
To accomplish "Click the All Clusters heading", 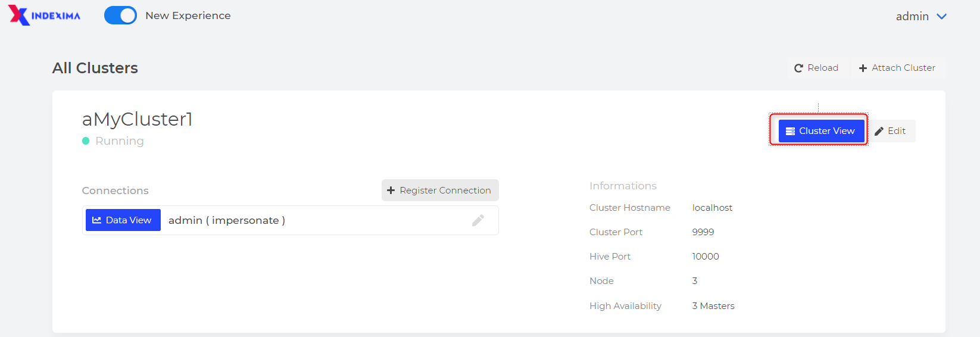I will [95, 68].
